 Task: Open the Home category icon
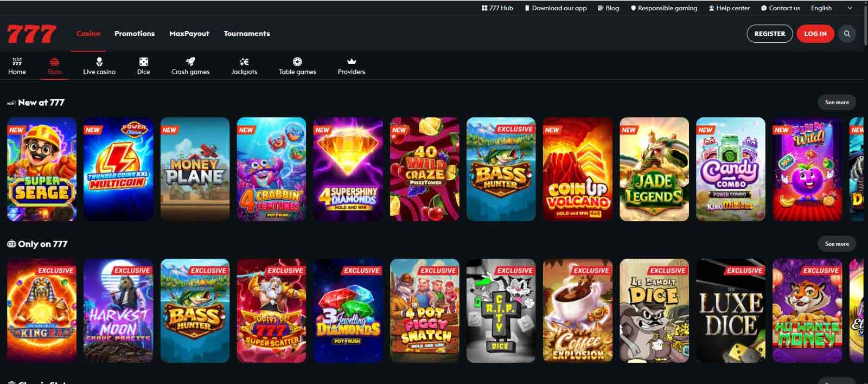pyautogui.click(x=17, y=61)
